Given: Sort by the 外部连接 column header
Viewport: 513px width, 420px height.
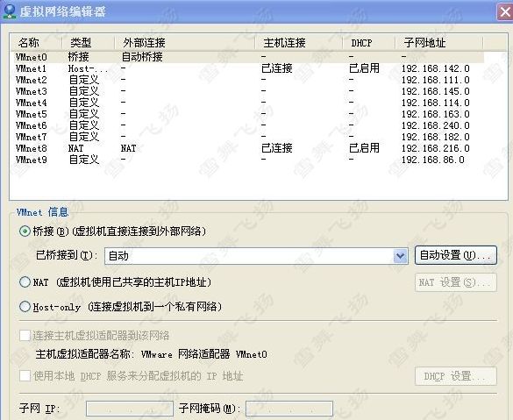Looking at the screenshot, I should click(184, 42).
